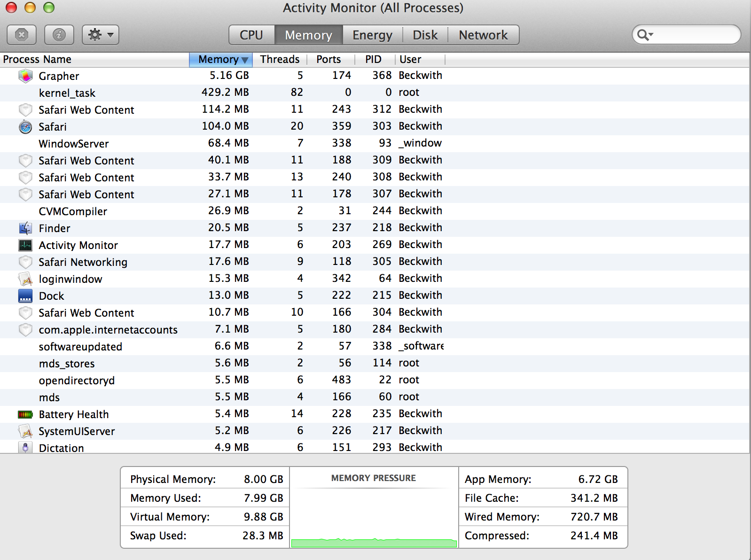Open the search magnifier dropdown

coord(645,35)
